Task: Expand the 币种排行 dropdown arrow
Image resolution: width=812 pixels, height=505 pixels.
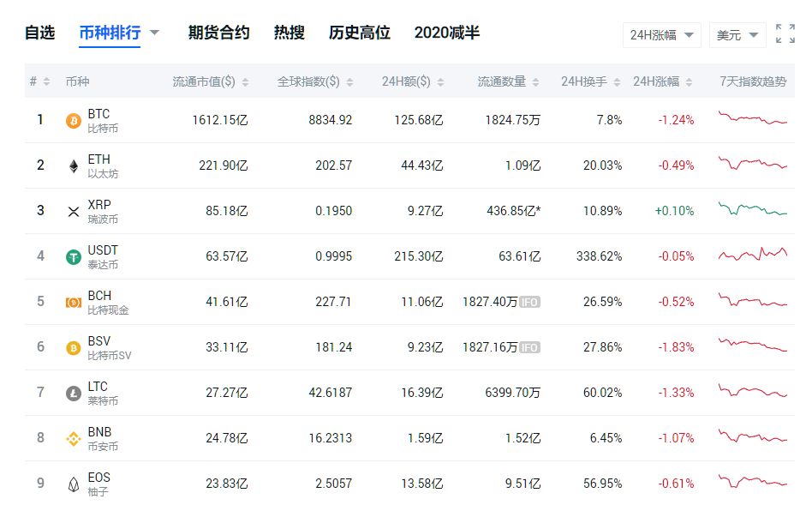Action: pos(155,33)
